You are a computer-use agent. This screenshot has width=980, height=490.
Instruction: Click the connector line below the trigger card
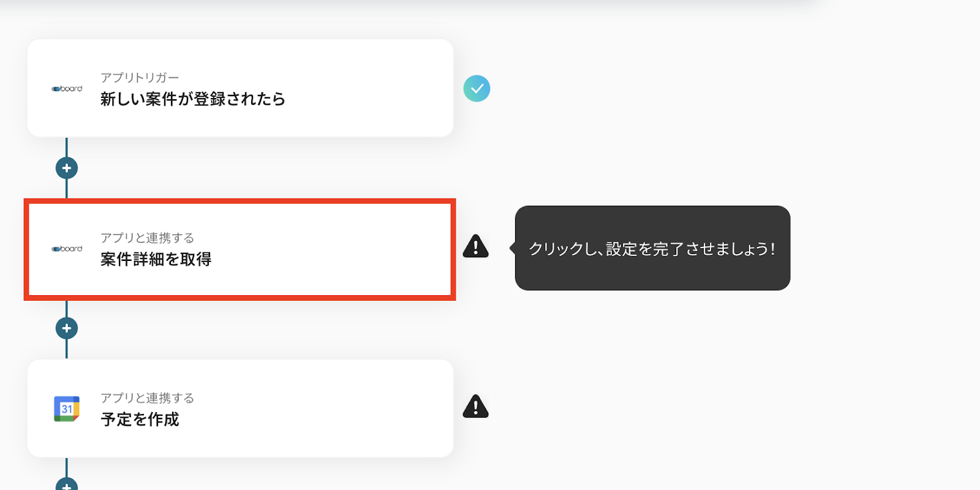(67, 147)
